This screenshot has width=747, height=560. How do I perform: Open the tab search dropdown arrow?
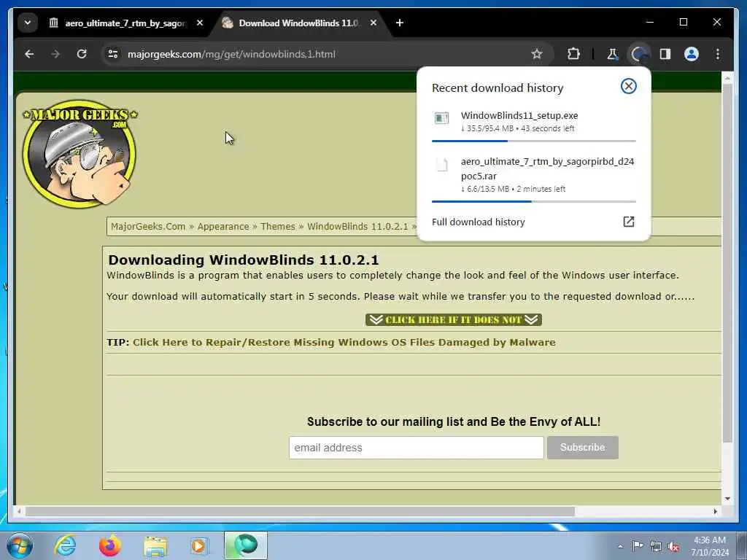point(28,23)
